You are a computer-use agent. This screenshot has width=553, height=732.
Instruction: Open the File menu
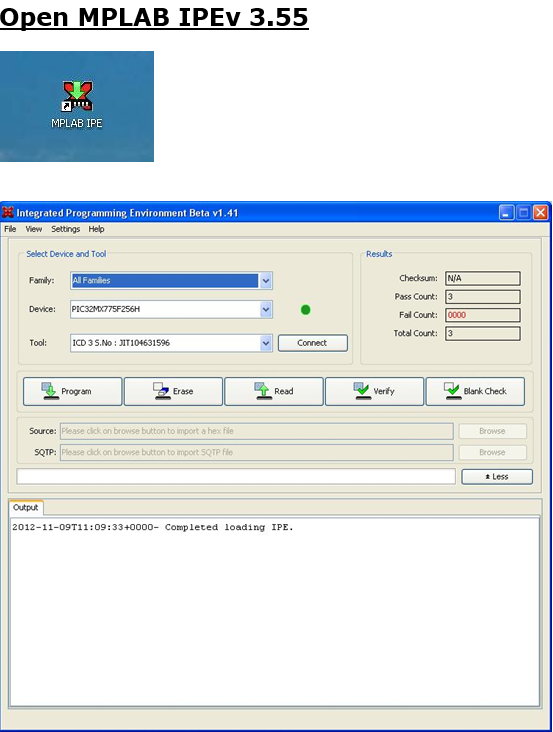click(x=10, y=229)
